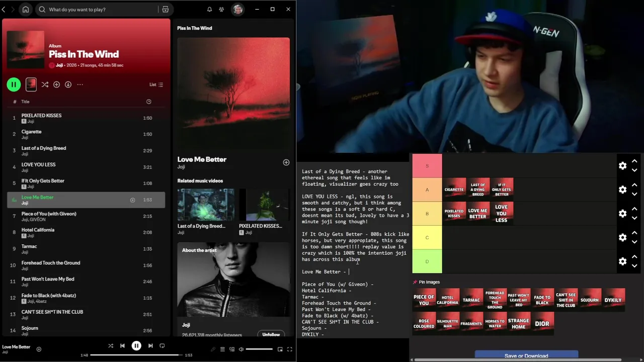Viewport: 644px width, 362px height.
Task: Open the mini player icon
Action: [280, 349]
